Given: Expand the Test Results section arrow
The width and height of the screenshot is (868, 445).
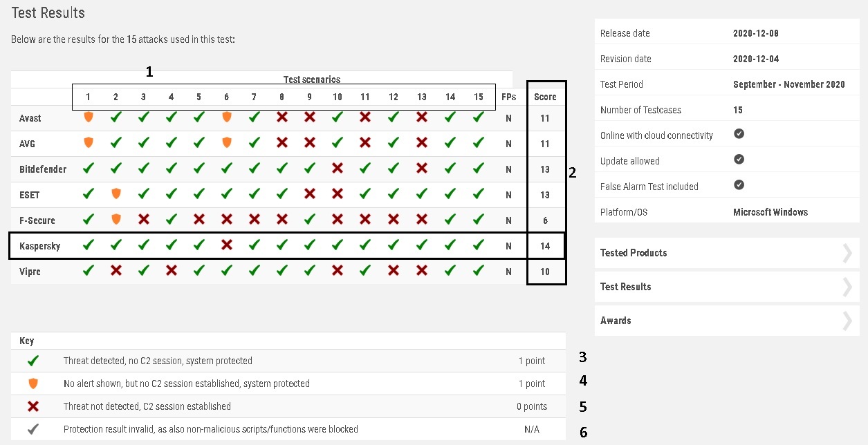Looking at the screenshot, I should click(x=847, y=287).
